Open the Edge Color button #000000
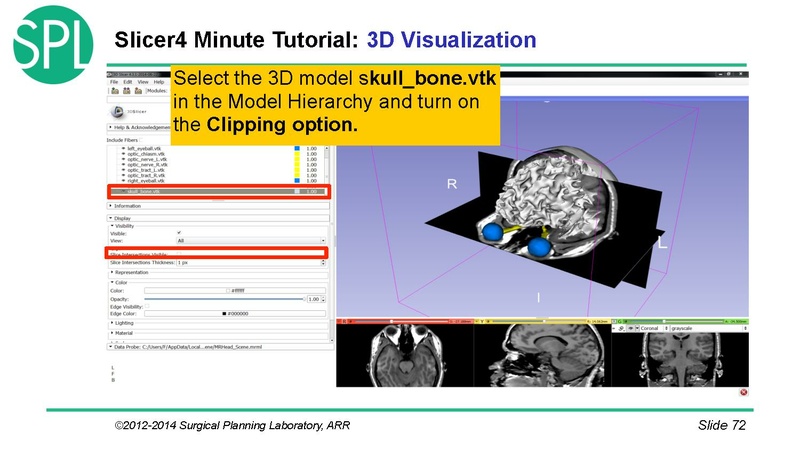The height and width of the screenshot is (450, 800). [235, 313]
